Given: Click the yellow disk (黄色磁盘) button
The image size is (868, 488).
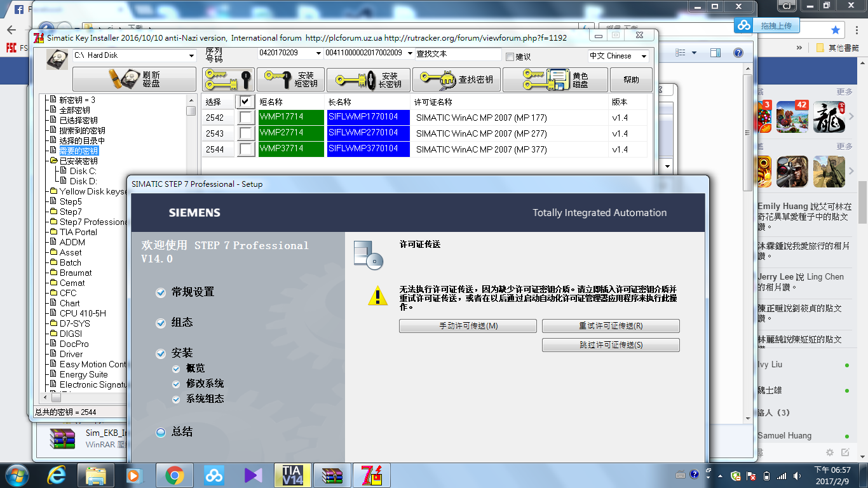Looking at the screenshot, I should click(555, 79).
